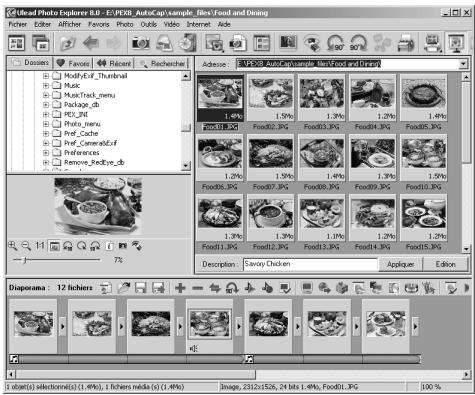475x395 pixels.
Task: Open the Afficher menu
Action: (70, 24)
